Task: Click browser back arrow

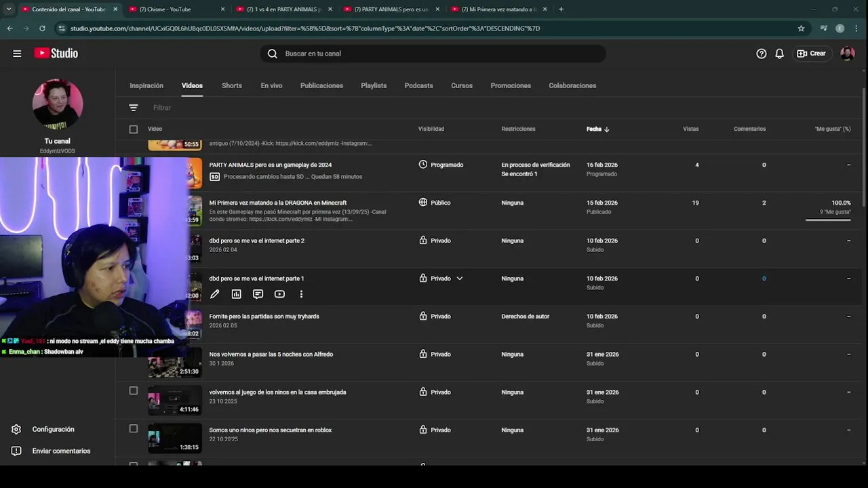Action: [9, 28]
